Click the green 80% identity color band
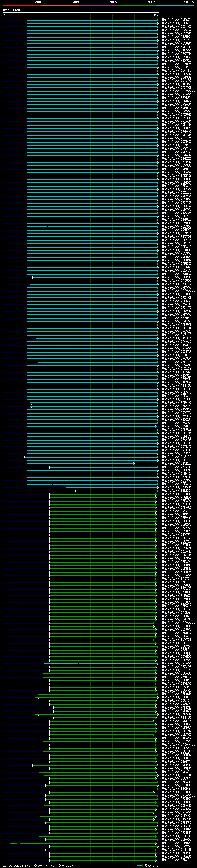Image resolution: width=197 pixels, height=868 pixels. tap(136, 6)
